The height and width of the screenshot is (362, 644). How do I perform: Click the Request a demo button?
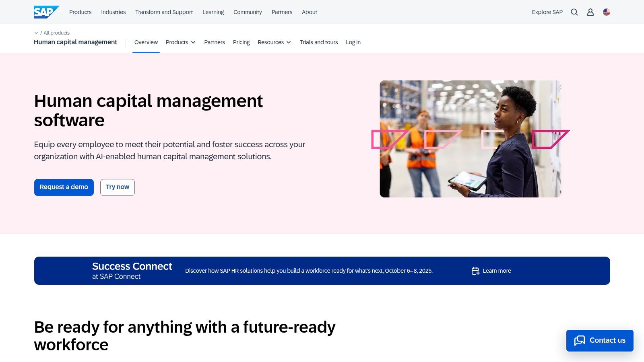click(64, 187)
